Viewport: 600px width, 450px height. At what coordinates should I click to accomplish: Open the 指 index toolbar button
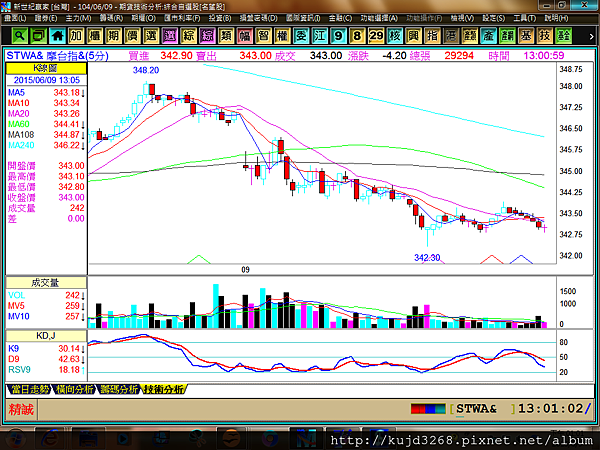[432, 36]
